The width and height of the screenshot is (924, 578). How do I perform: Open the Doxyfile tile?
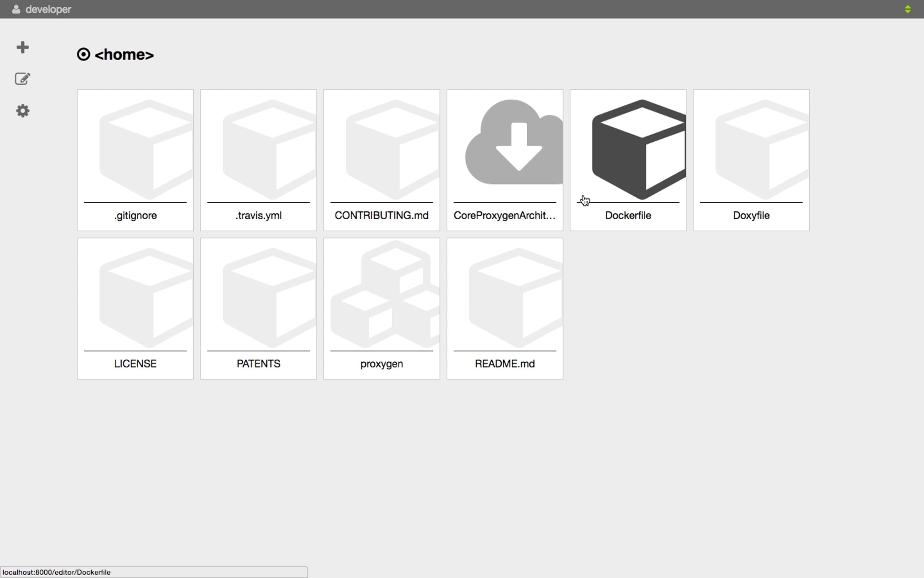tap(751, 160)
